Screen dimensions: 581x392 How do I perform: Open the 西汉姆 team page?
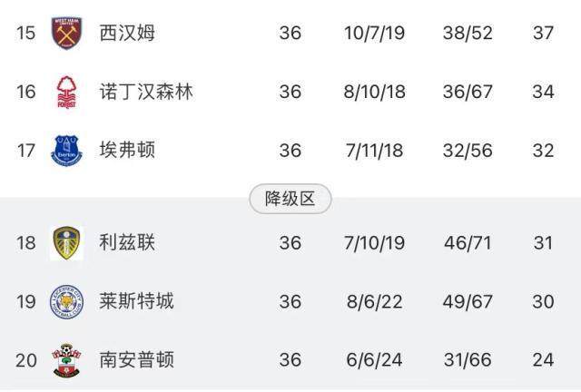pos(128,34)
